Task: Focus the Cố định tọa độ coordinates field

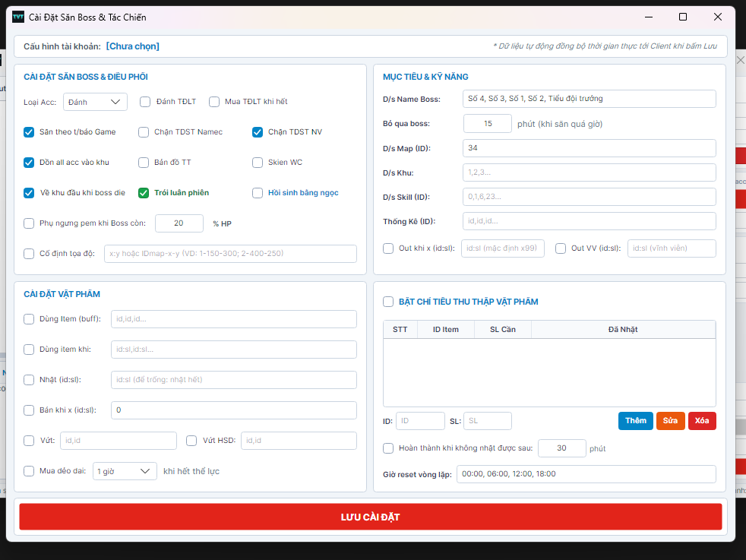Action: point(230,254)
